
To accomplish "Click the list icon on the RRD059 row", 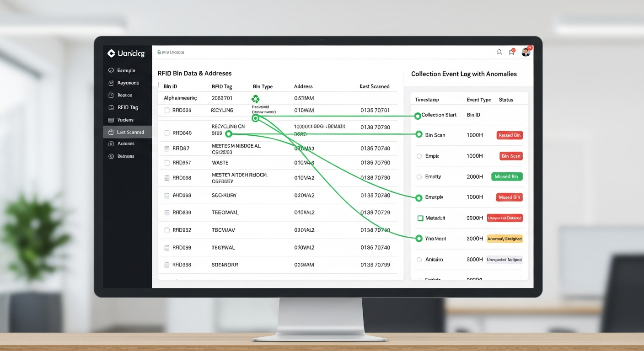I will click(x=167, y=248).
